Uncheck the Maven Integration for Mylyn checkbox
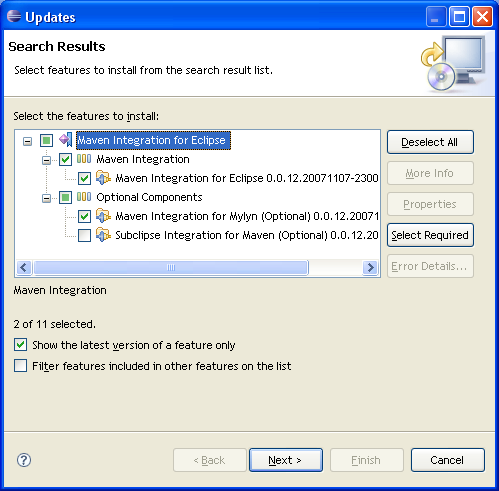This screenshot has height=491, width=499. coord(84,216)
